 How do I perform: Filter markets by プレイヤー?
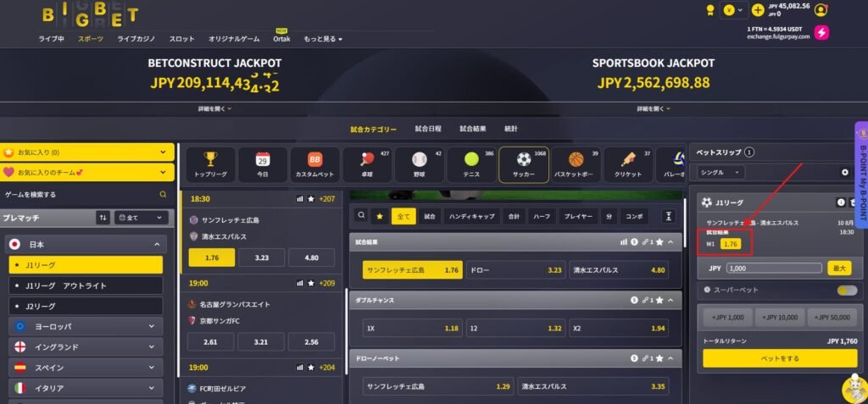578,216
